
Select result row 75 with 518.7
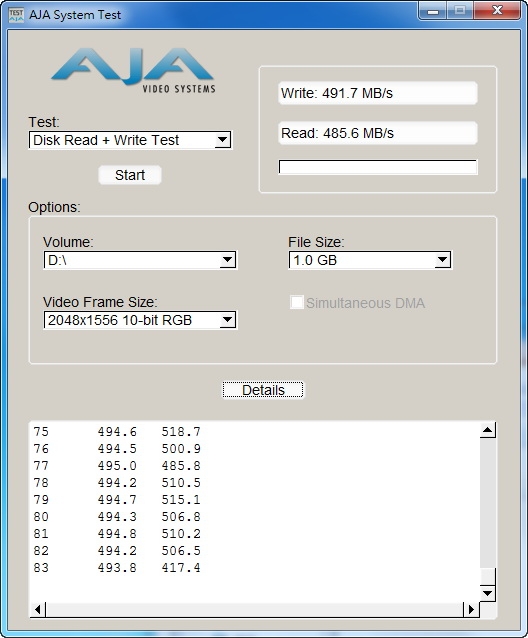click(117, 431)
